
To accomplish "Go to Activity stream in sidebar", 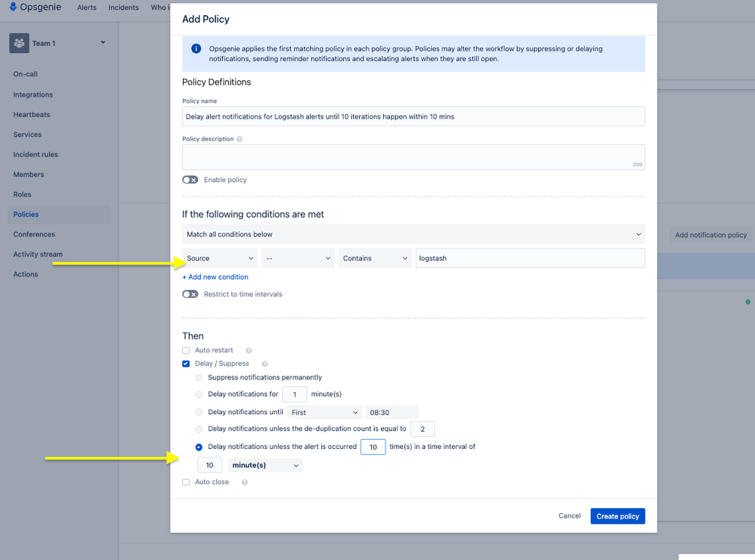I will pyautogui.click(x=38, y=254).
